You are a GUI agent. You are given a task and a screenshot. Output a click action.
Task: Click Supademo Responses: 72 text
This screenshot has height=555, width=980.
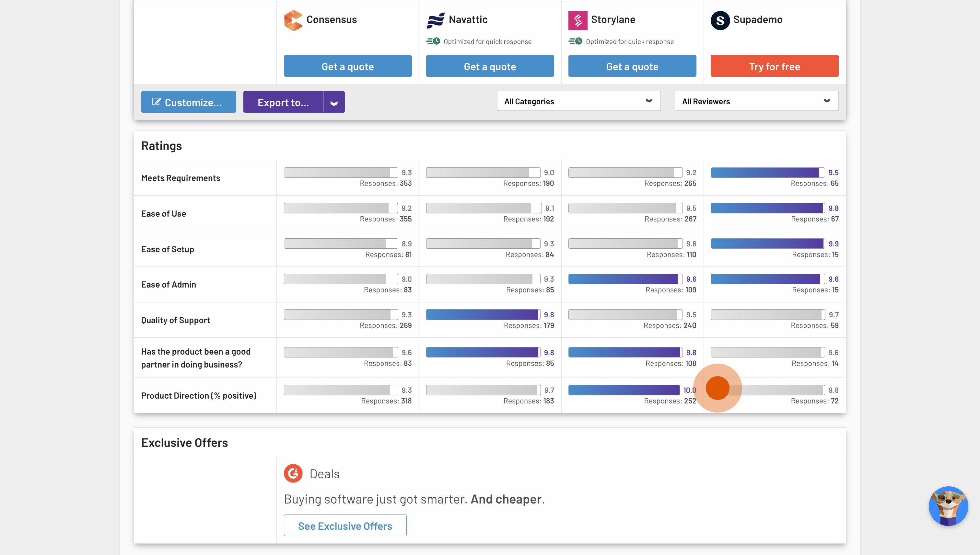click(x=814, y=401)
